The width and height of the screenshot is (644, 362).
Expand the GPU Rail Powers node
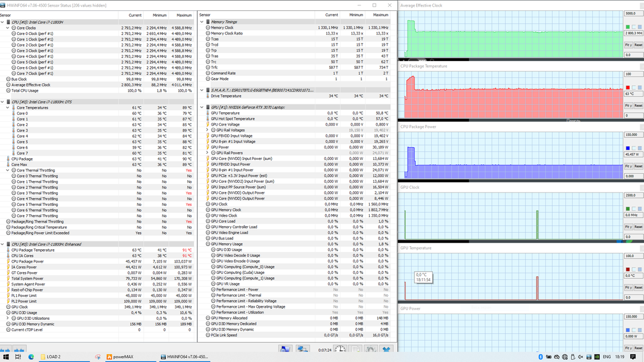pyautogui.click(x=207, y=153)
